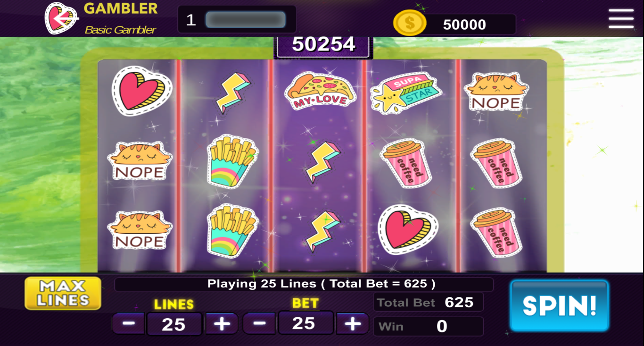The width and height of the screenshot is (644, 346).
Task: Open the hamburger menu
Action: (621, 18)
